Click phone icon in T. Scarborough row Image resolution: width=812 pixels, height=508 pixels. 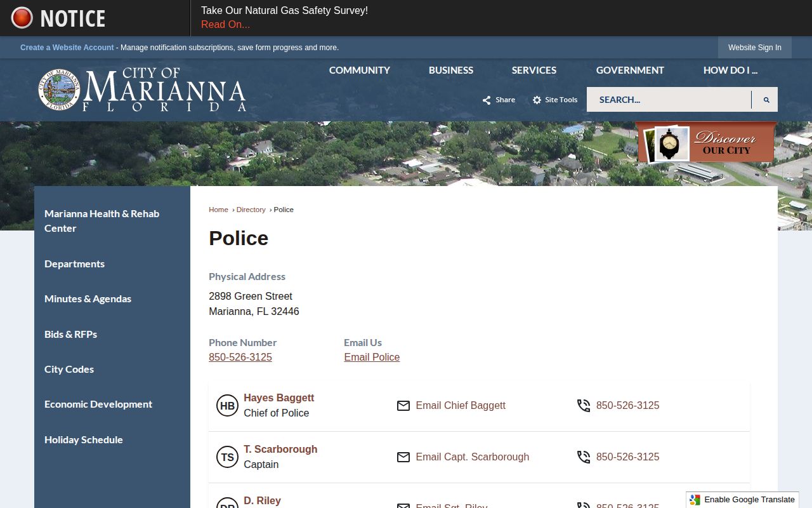584,457
